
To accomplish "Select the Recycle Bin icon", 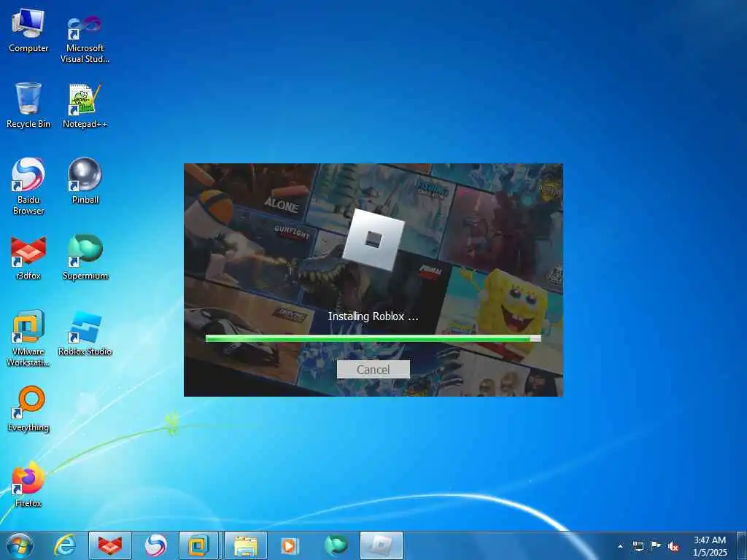I will click(x=28, y=105).
